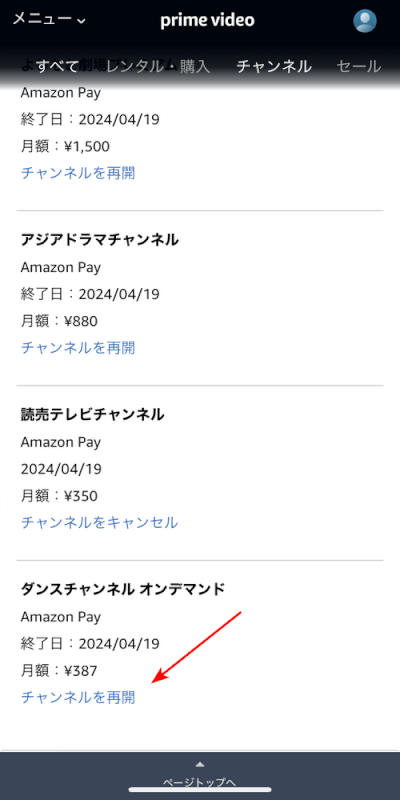Click the up arrow above ページトップへ
This screenshot has height=800, width=400.
(x=200, y=764)
